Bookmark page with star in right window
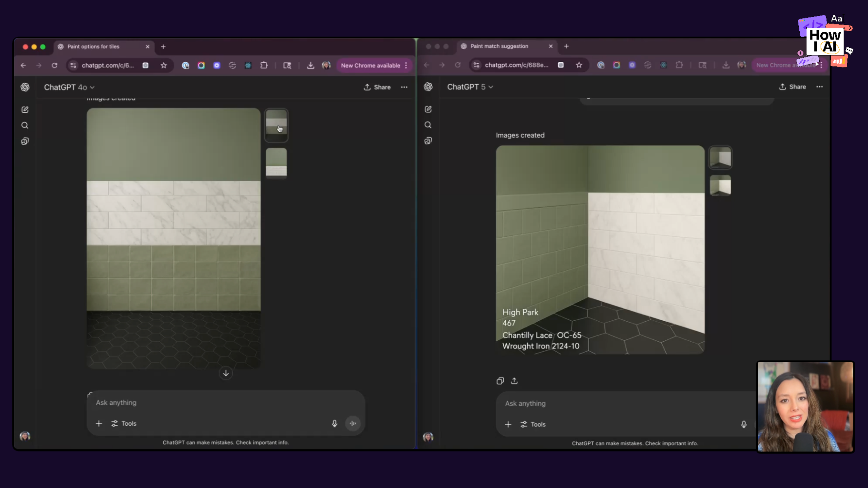 (579, 65)
